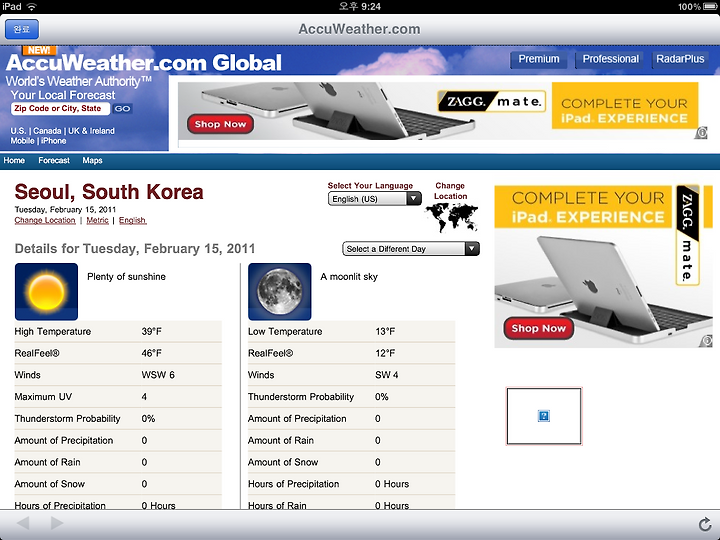Click Shop Now on the sidebar ad
Screen dimensions: 720x540
pyautogui.click(x=539, y=328)
